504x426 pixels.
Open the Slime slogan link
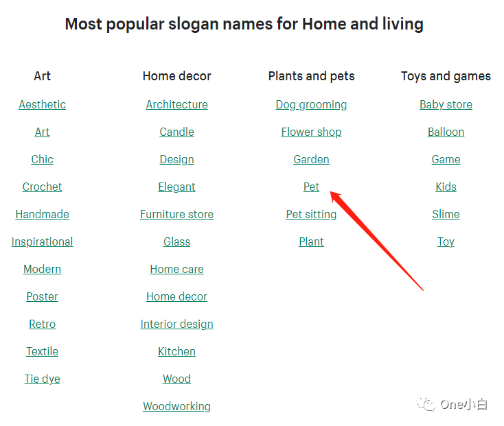pyautogui.click(x=446, y=214)
